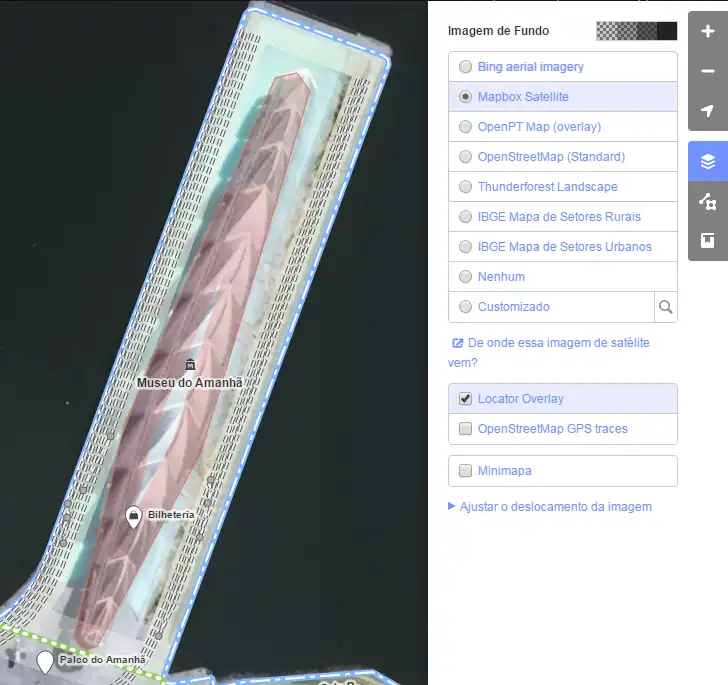Turn on the Minimapa checkbox
This screenshot has width=728, height=685.
(x=466, y=471)
